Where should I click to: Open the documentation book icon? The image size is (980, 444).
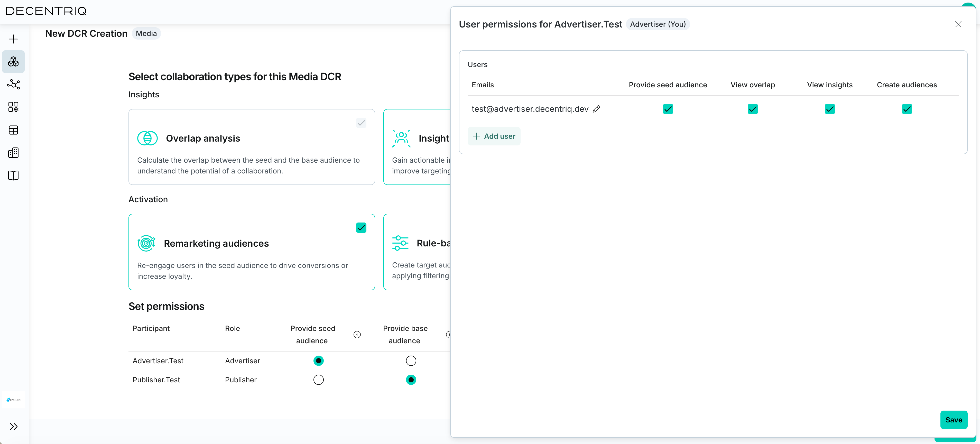[x=13, y=175]
